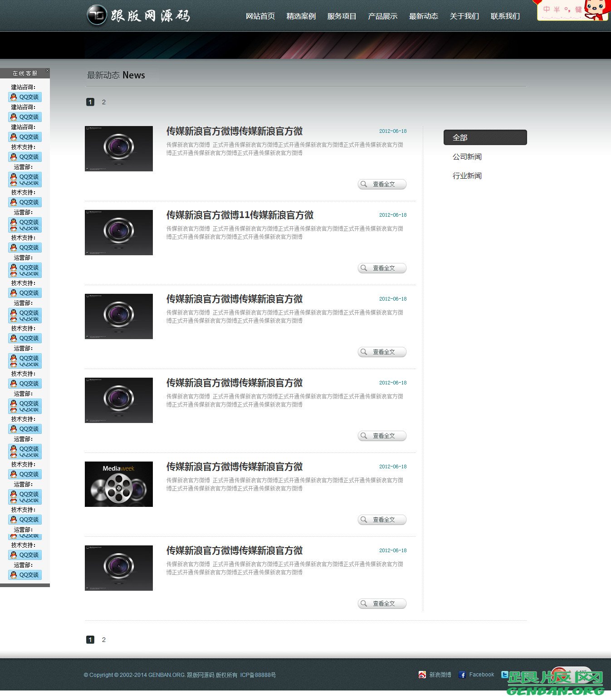Open the 传媒新浪官方微博11 article title
Image resolution: width=611 pixels, height=700 pixels.
point(240,215)
